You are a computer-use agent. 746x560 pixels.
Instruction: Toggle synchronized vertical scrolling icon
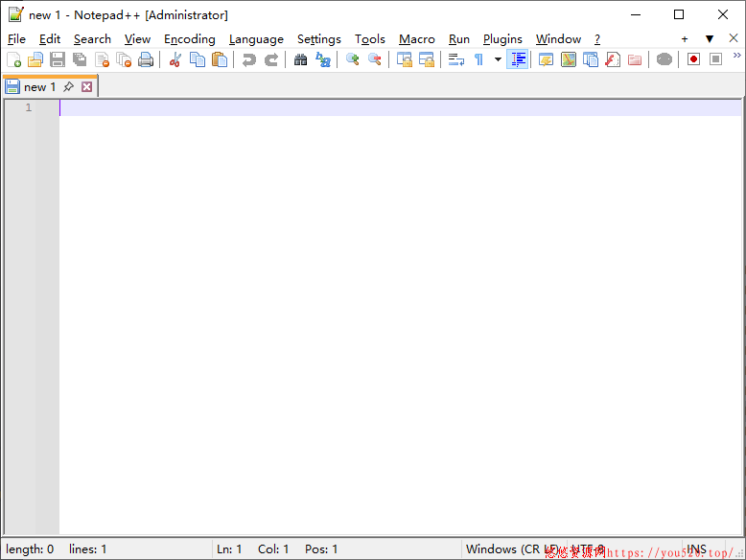point(405,60)
